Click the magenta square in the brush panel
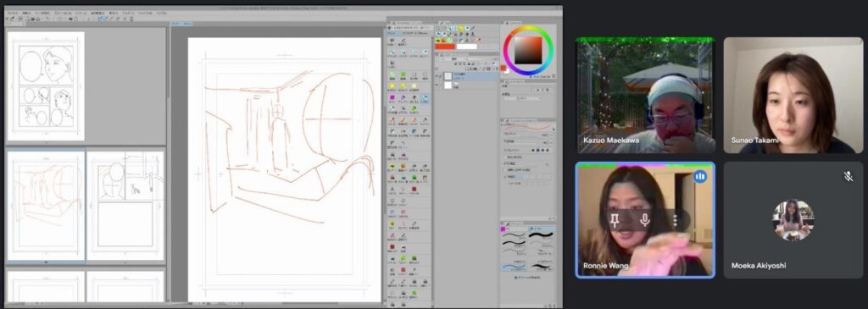 [503, 229]
